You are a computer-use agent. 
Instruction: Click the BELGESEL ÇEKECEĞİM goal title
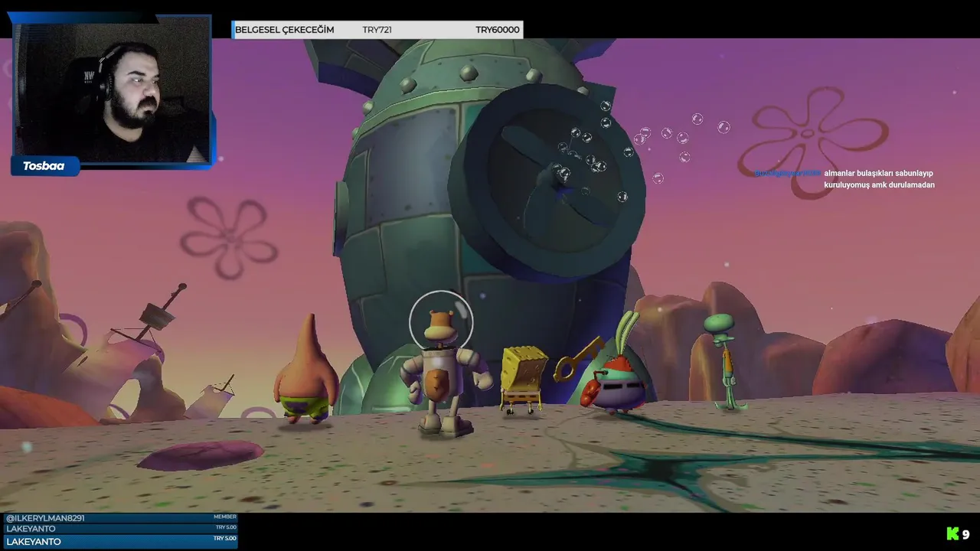pyautogui.click(x=284, y=30)
